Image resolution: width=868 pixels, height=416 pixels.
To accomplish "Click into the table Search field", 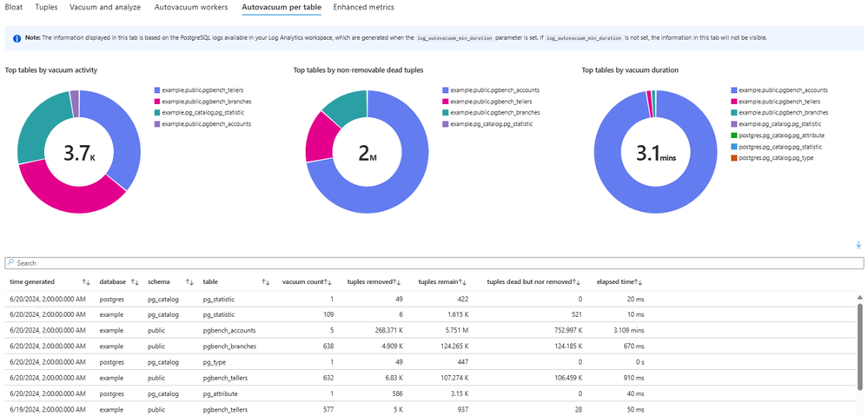I will point(434,263).
